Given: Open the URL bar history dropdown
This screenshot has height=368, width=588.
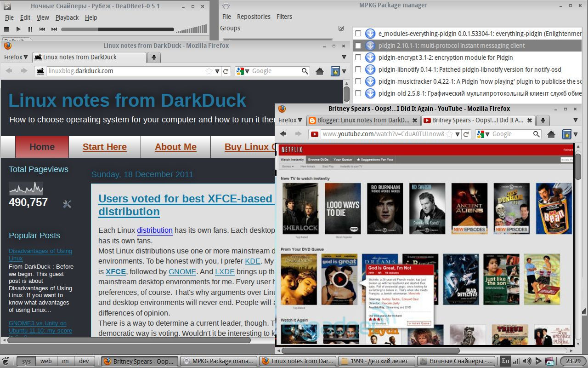Looking at the screenshot, I should [x=458, y=134].
